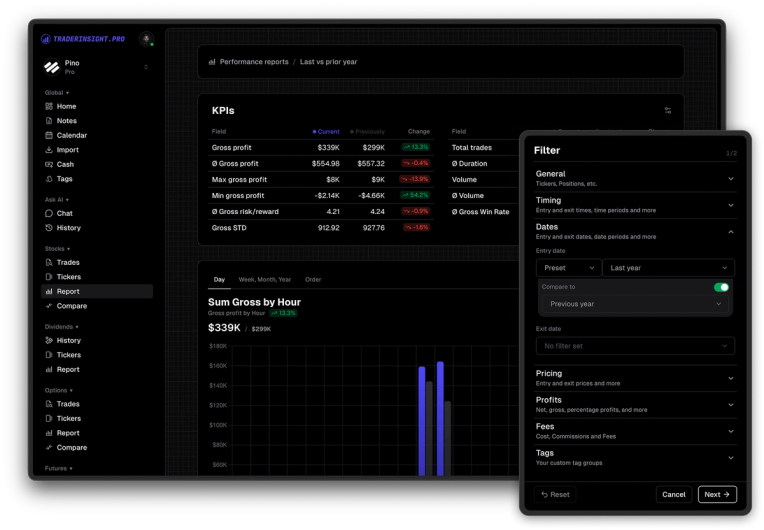The height and width of the screenshot is (530, 764).
Task: Open Dividends History in the sidebar
Action: tap(68, 341)
